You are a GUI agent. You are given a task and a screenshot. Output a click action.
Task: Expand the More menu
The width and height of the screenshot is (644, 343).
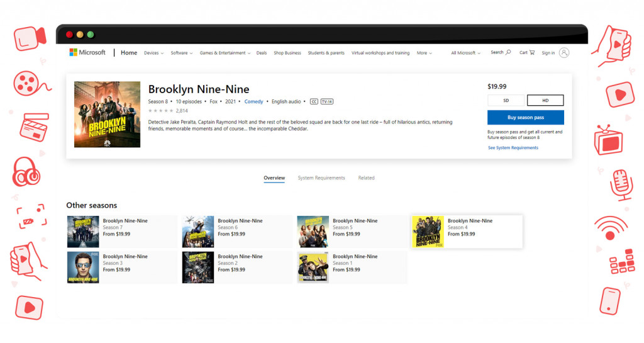[425, 53]
